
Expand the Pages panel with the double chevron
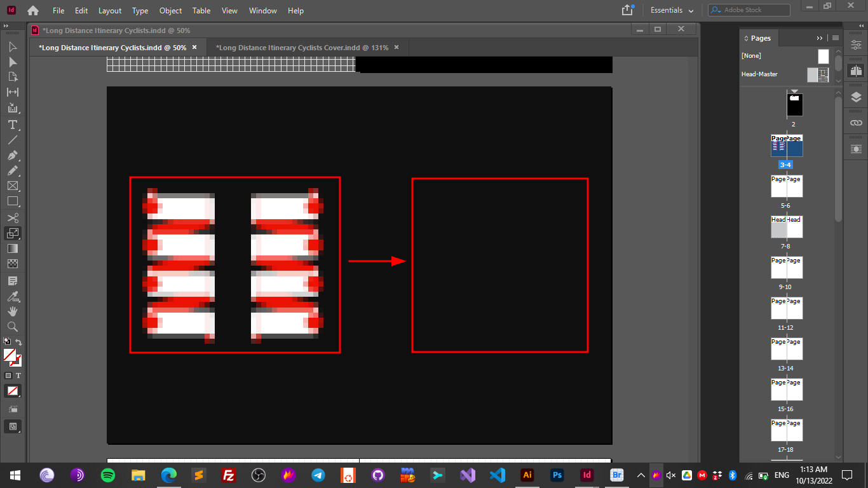[820, 38]
